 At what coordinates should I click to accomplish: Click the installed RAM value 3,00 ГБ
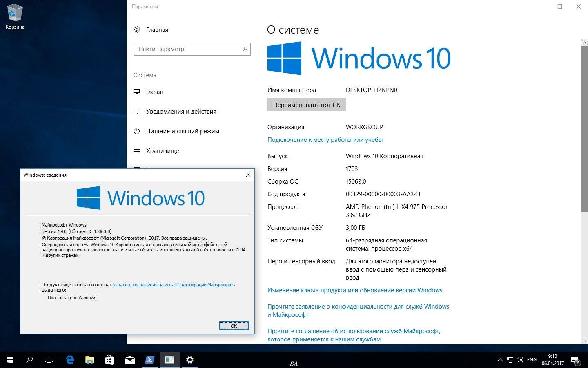(355, 228)
